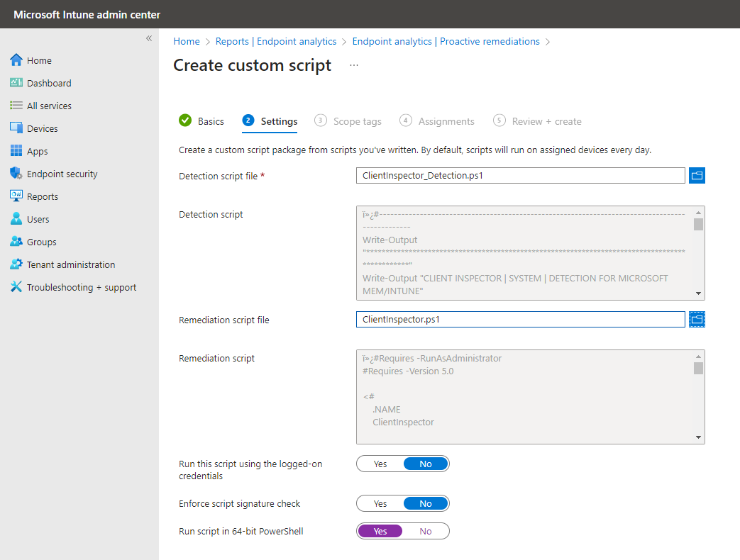
Task: Set logged-on credentials option to No
Action: coord(426,464)
